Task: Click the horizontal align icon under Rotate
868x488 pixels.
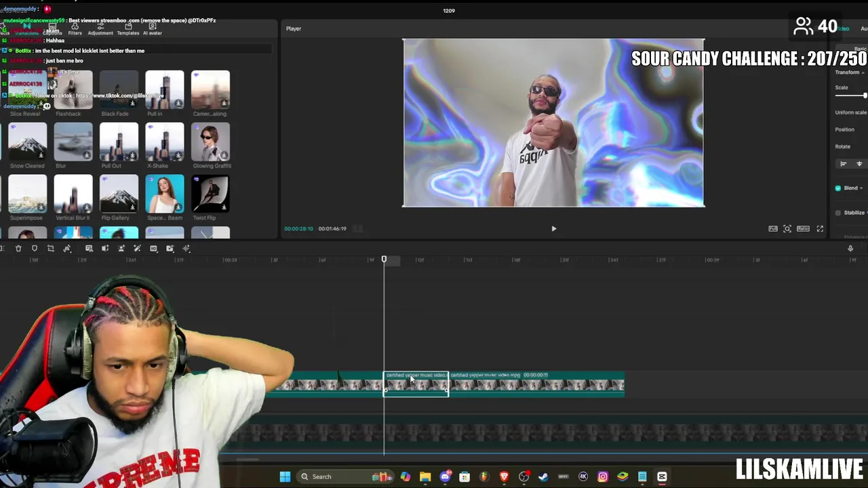Action: point(844,164)
